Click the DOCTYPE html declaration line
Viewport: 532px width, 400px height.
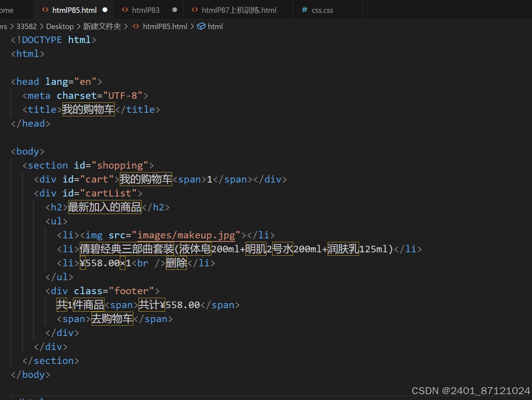53,40
